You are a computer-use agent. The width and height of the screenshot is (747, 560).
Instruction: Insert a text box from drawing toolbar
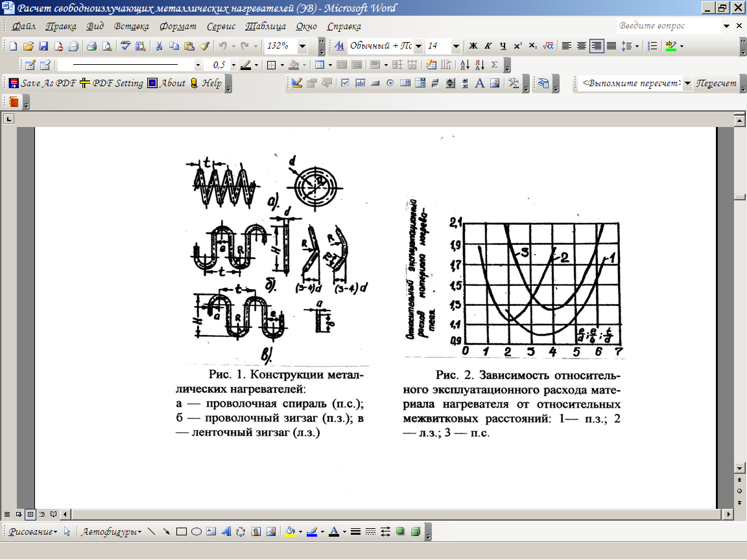[x=211, y=532]
